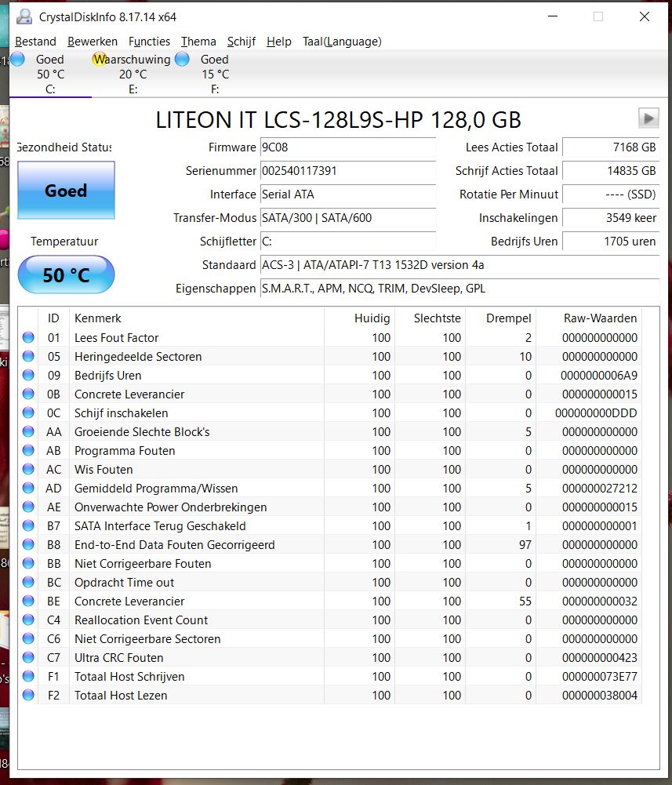Click status orb of 09 Bedrijfs Uren row
Viewport: 672px width, 785px height.
28,375
